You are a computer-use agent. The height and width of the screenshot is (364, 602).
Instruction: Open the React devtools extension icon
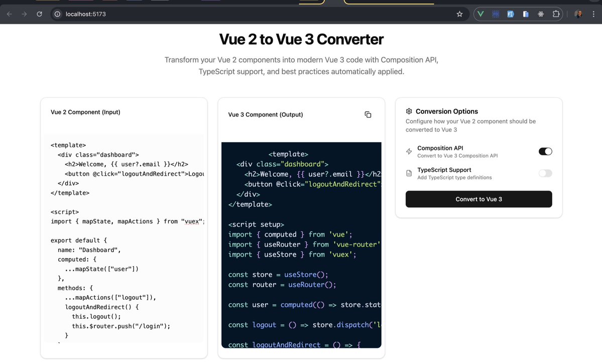541,14
